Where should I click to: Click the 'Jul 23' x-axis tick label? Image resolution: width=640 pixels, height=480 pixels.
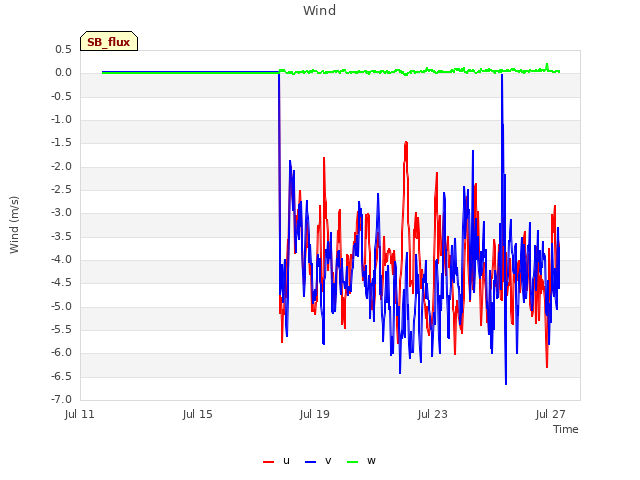[x=433, y=414]
